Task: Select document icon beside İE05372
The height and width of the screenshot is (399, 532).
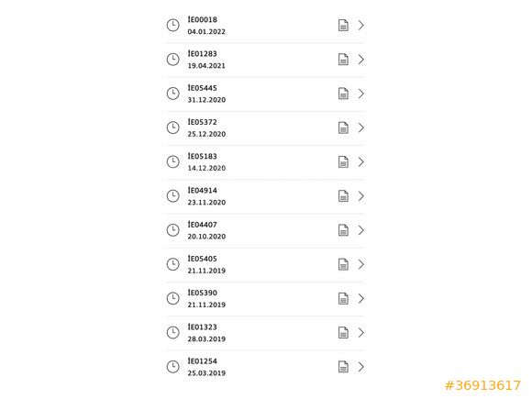Action: tap(343, 127)
